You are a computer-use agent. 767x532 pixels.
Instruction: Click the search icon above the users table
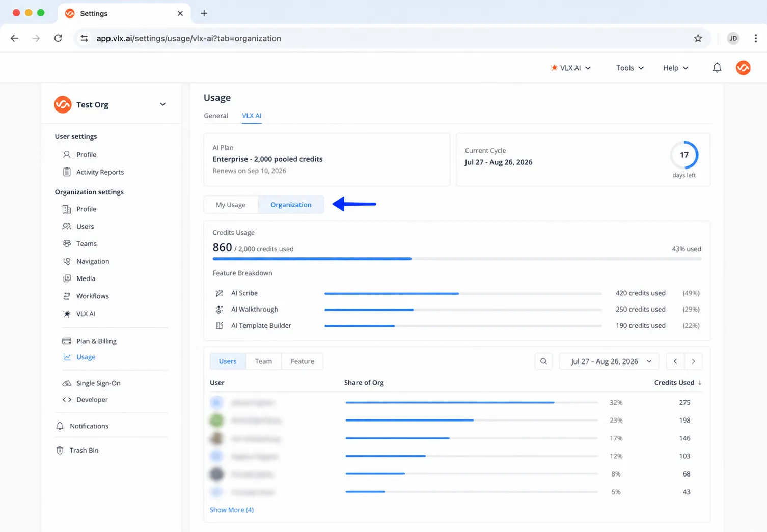543,361
